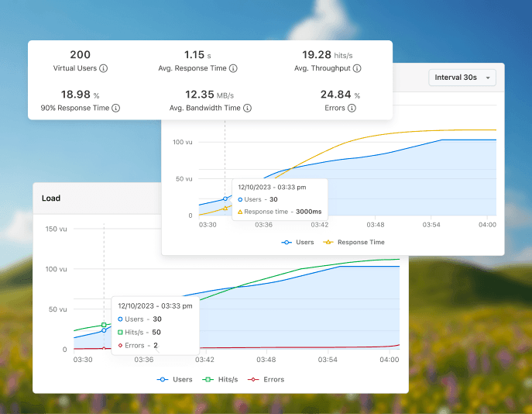Screen dimensions: 532x414
Task: Click the 24.84 % errors value
Action: (x=340, y=95)
